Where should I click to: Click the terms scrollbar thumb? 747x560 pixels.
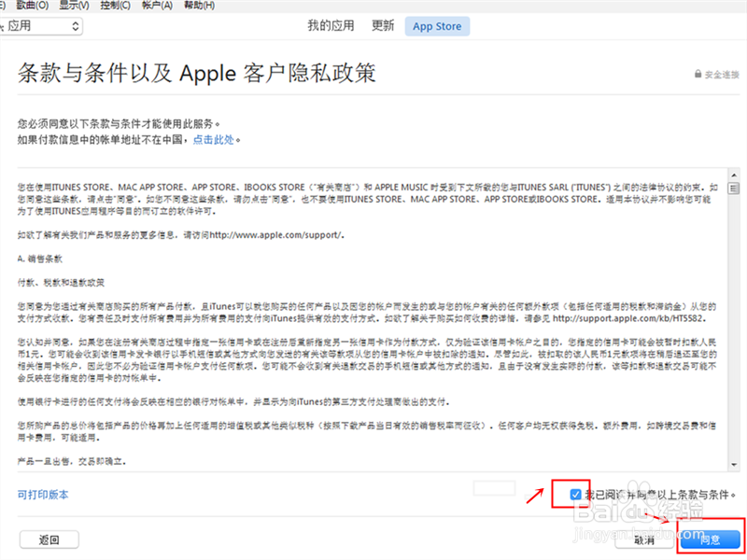click(734, 189)
